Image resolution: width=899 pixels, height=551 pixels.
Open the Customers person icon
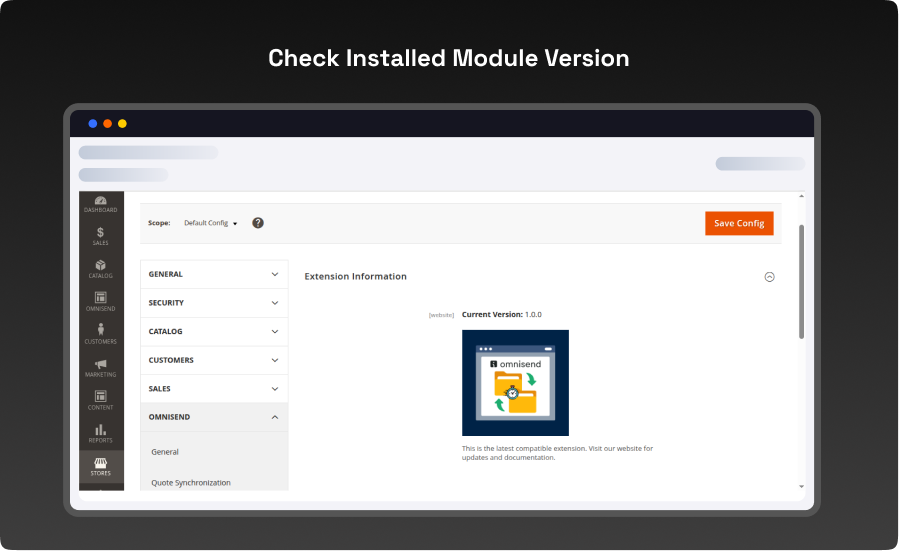click(101, 334)
